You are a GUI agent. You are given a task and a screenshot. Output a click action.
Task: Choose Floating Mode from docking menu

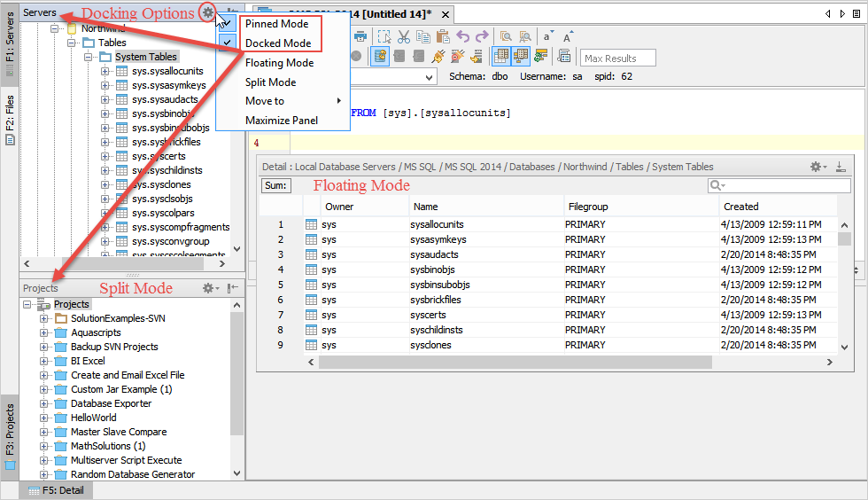tap(280, 63)
